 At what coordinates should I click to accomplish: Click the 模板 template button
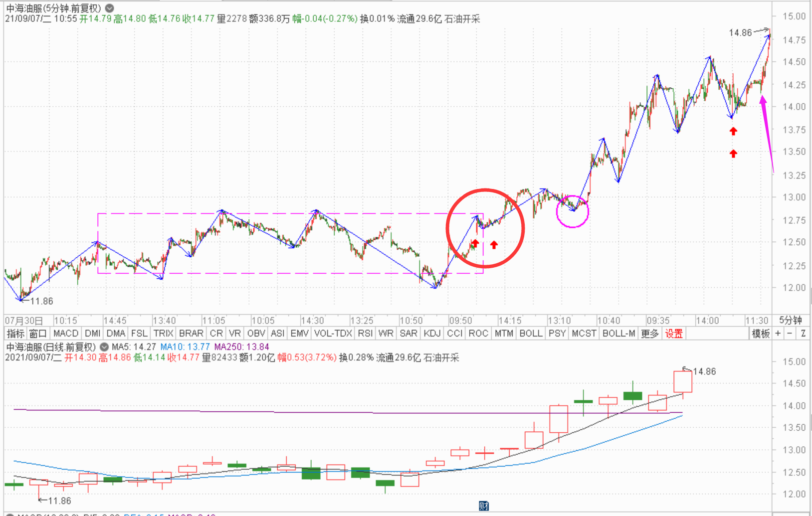point(761,334)
